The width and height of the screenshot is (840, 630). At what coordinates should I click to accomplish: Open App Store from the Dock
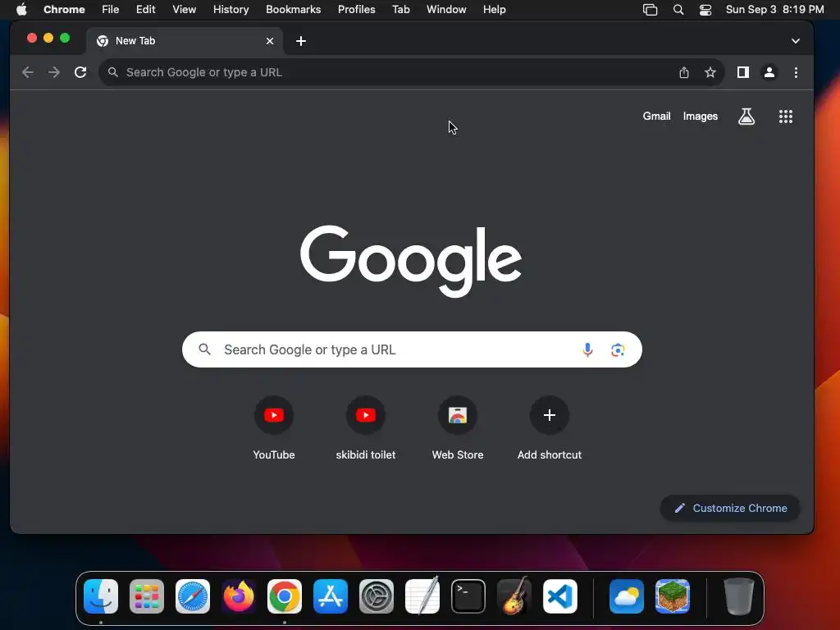pyautogui.click(x=331, y=596)
